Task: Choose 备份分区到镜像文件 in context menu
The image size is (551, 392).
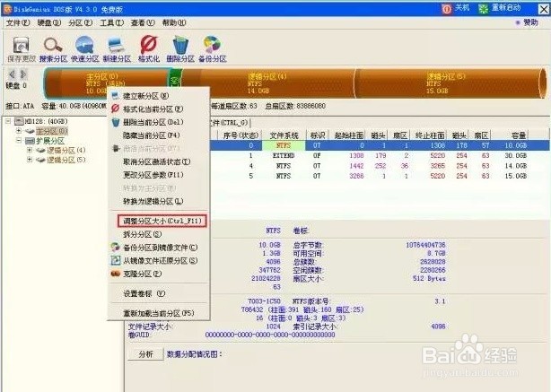Action: pyautogui.click(x=159, y=248)
